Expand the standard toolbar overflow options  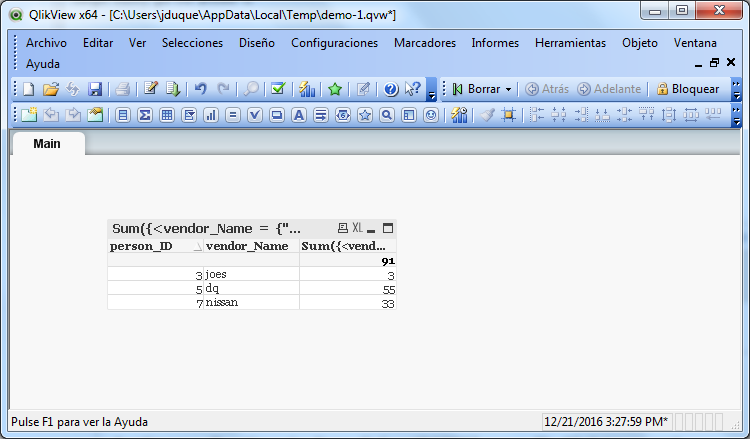tap(431, 89)
